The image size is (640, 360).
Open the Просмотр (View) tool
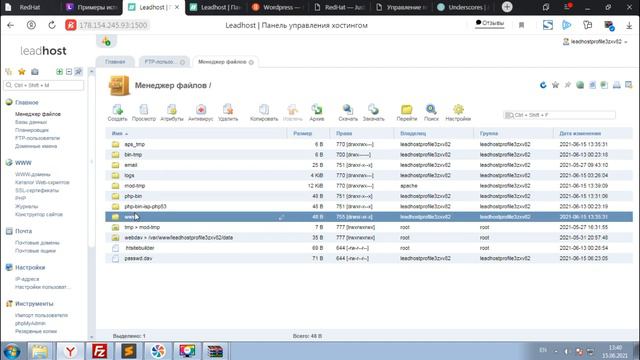point(144,112)
